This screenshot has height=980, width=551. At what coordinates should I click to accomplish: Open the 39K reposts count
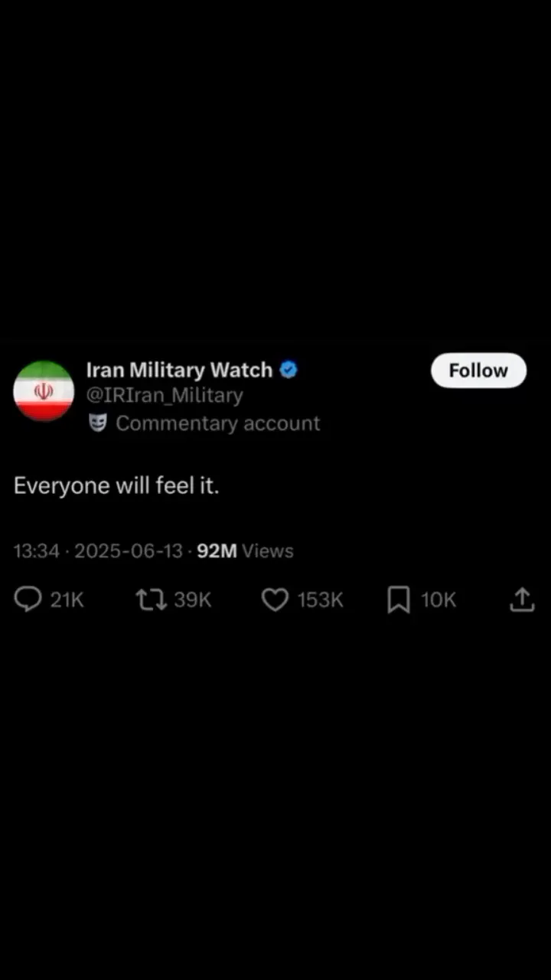click(192, 600)
